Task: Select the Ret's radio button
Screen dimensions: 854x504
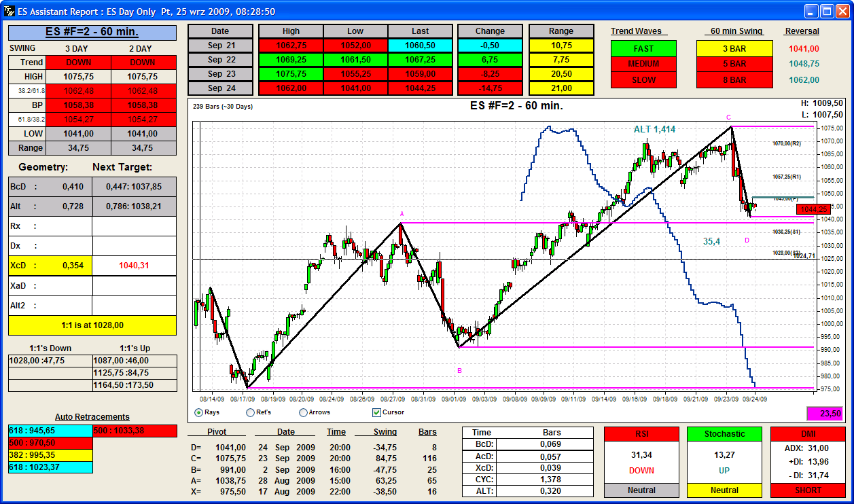Action: click(x=251, y=412)
